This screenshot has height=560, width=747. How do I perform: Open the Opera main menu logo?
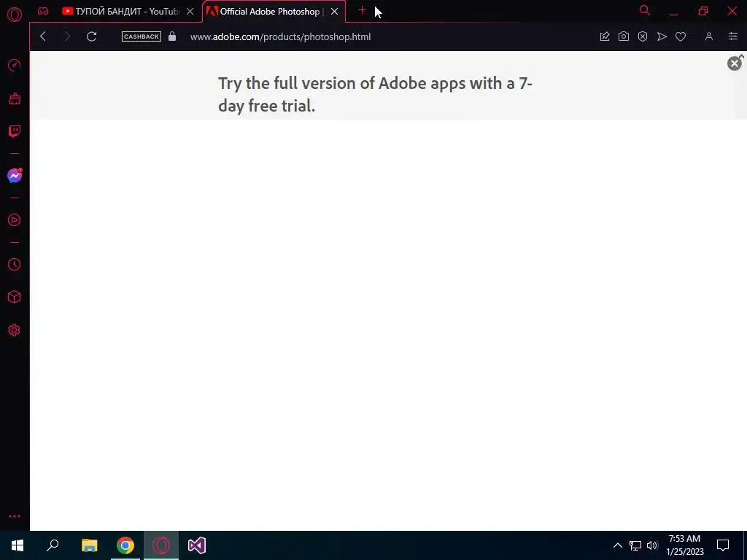point(15,15)
